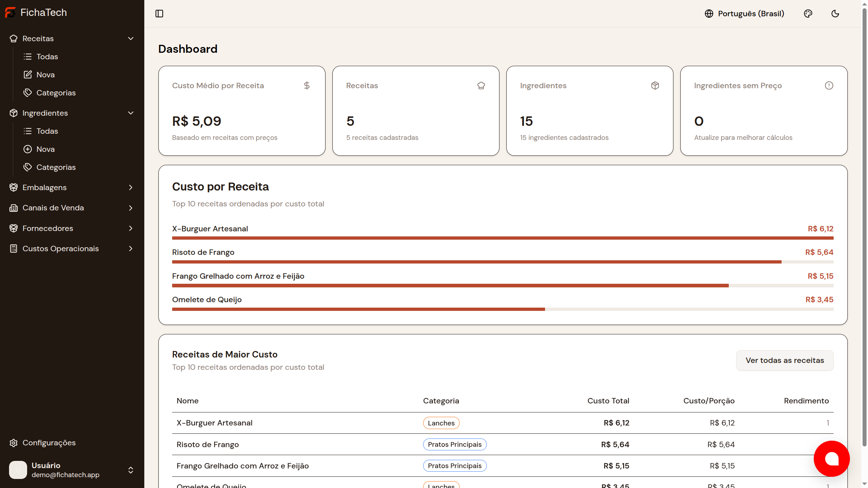Expand the Embalagens section chevron
Image resolution: width=868 pixels, height=488 pixels.
[x=131, y=188]
